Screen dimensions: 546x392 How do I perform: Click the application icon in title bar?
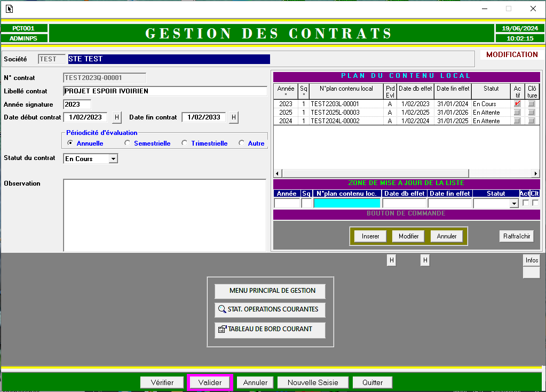[9, 9]
